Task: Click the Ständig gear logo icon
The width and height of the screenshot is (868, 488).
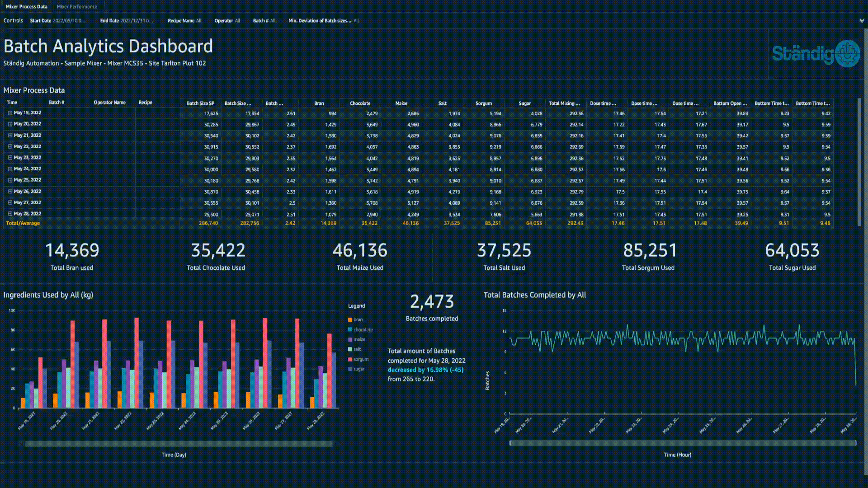Action: point(847,54)
